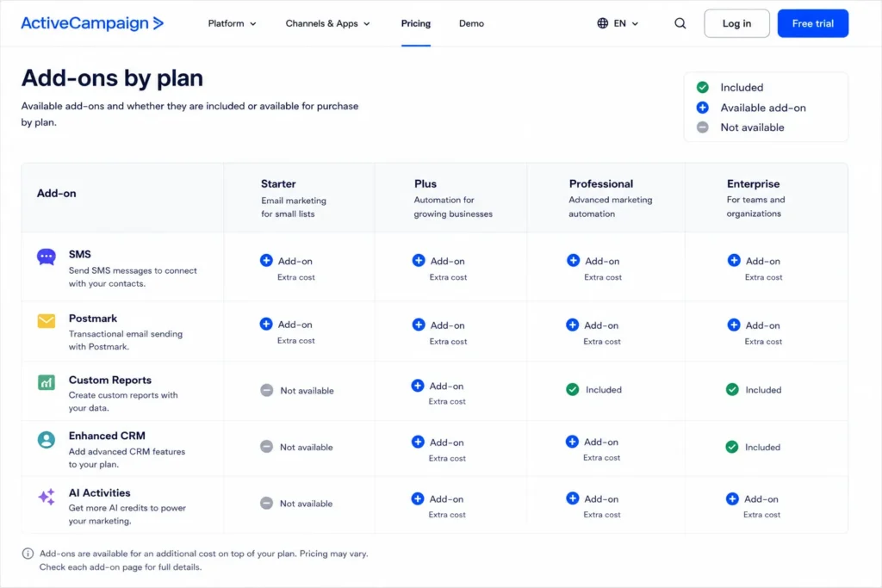882x588 pixels.
Task: Click the SMS chat bubble icon
Action: 47,257
